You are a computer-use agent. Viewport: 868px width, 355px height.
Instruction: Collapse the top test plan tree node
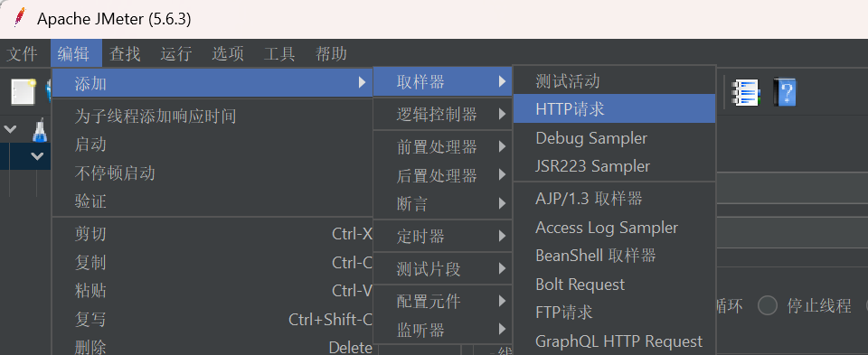[x=10, y=129]
